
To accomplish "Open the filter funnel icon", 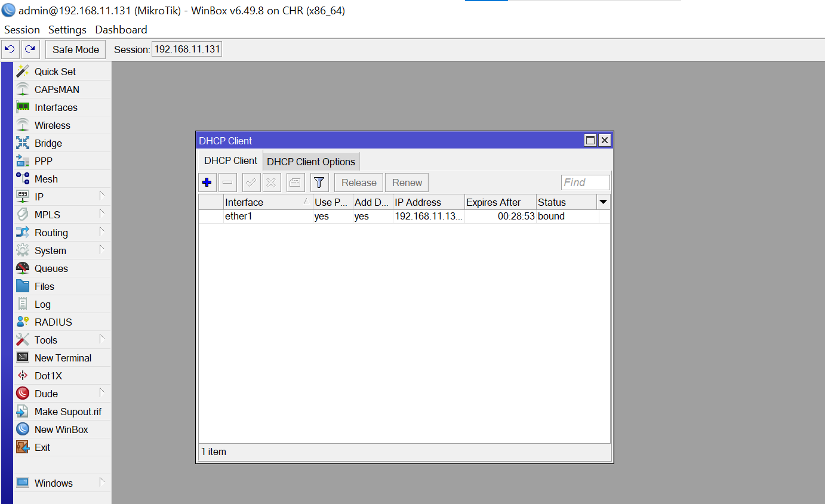I will pyautogui.click(x=319, y=183).
